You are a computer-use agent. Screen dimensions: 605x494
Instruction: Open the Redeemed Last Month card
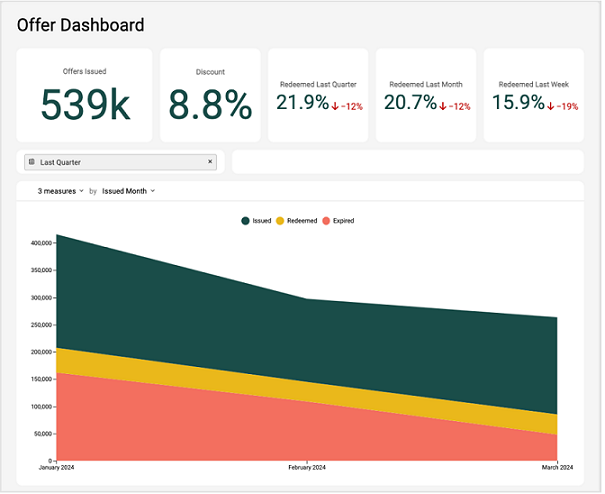coord(425,95)
